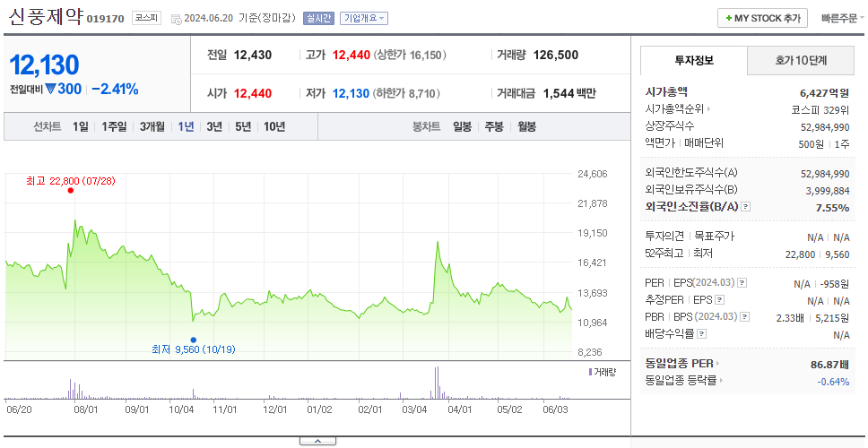Screen dimensions: 868x448
Task: Click the 상한가 16,150 text
Action: (x=410, y=56)
